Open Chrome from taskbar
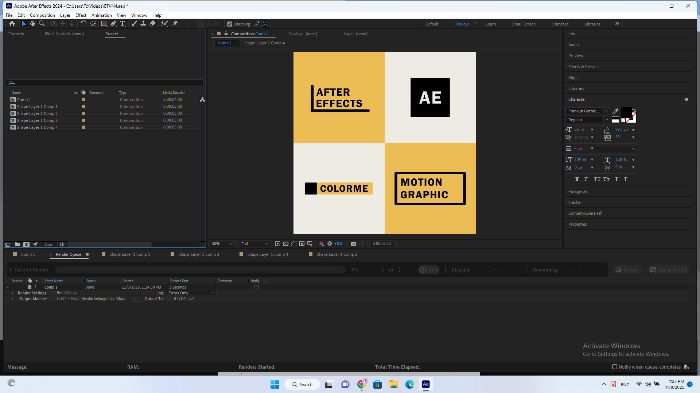Image resolution: width=700 pixels, height=393 pixels. coord(361,384)
